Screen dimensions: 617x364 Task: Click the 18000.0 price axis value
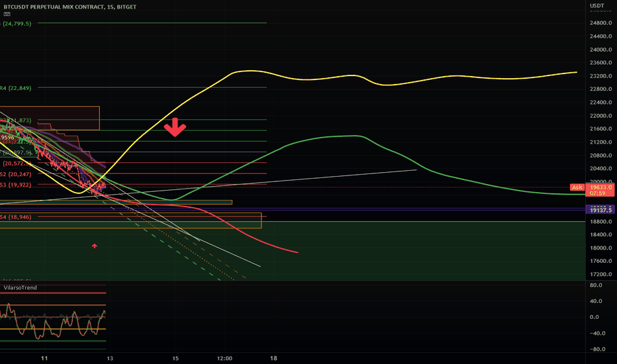coord(601,248)
